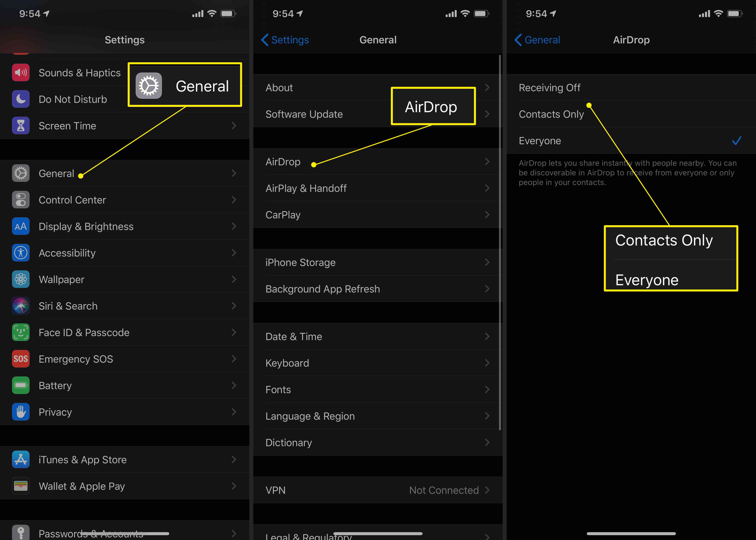Tap the General screen scrollbar
The height and width of the screenshot is (540, 756).
click(x=500, y=243)
